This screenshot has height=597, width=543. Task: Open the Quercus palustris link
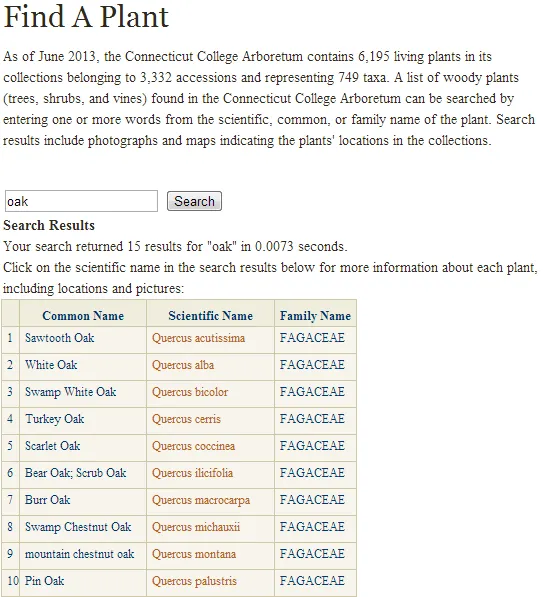point(194,581)
